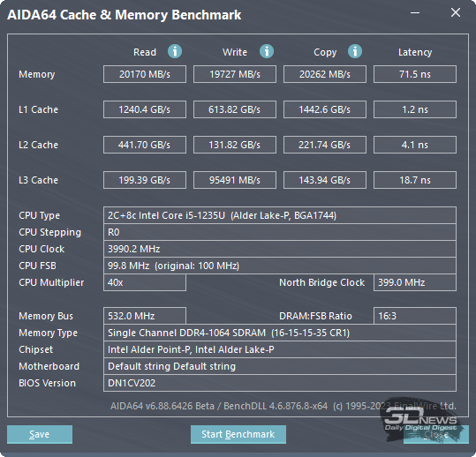Click the L2 Cache Write value 131.82 GB/s
Image resolution: width=476 pixels, height=457 pixels.
pyautogui.click(x=235, y=145)
